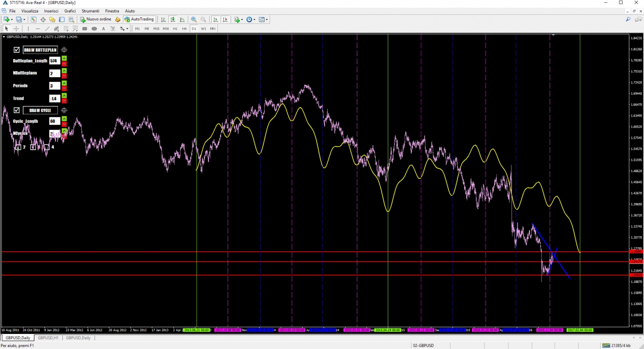Toggle the AutoTrading button
The width and height of the screenshot is (644, 349).
click(139, 19)
